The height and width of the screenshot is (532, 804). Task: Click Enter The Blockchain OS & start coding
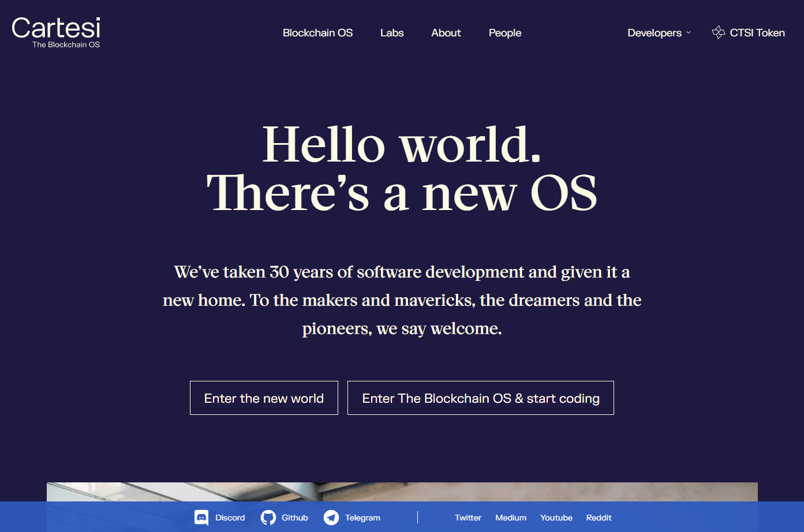click(x=481, y=398)
